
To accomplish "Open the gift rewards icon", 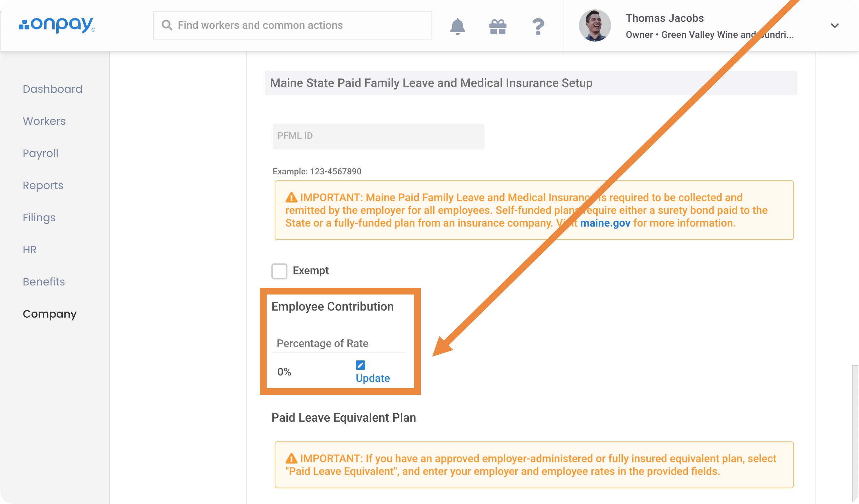I will coord(497,26).
